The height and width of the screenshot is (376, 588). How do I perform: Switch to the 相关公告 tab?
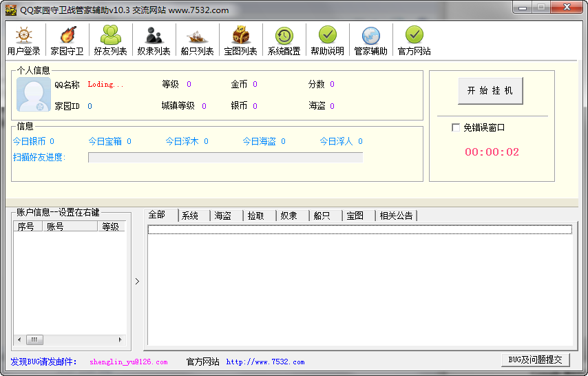(397, 216)
